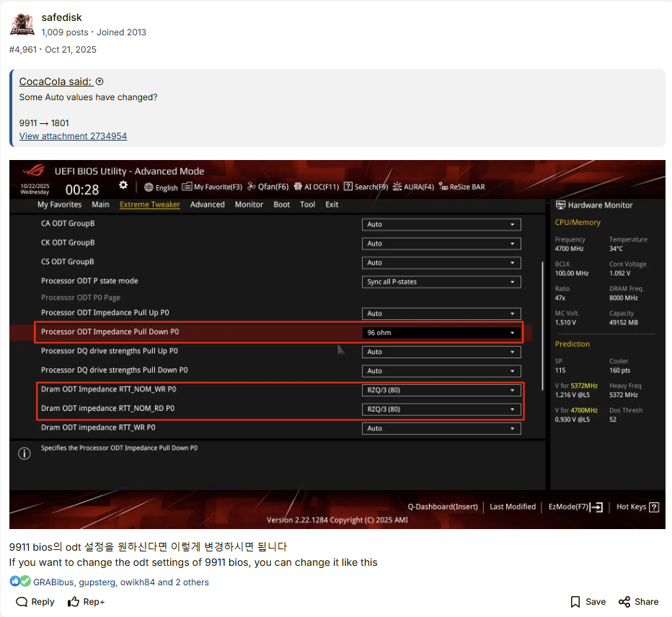Open Dram ODT impedance RTT_WR P0 dropdown
This screenshot has height=617, width=672.
pyautogui.click(x=441, y=428)
